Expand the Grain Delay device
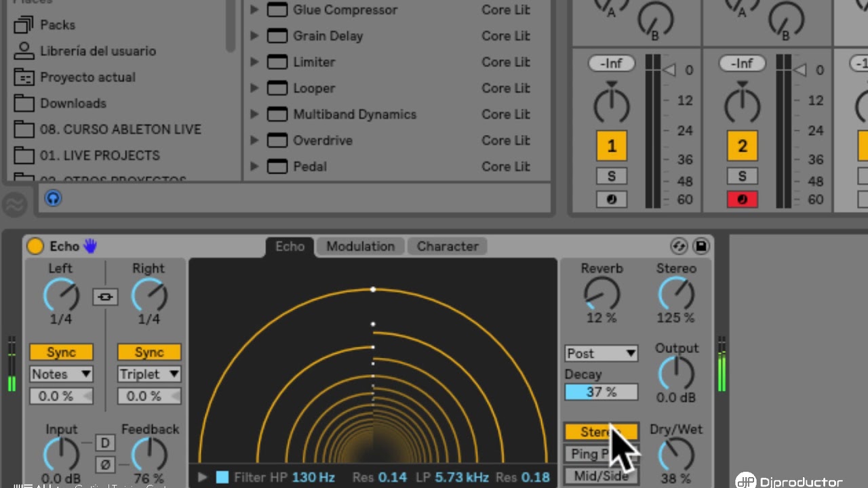Image resolution: width=868 pixels, height=488 pixels. click(254, 36)
